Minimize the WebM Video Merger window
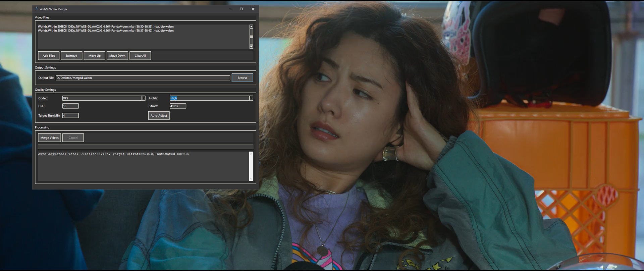Image resolution: width=644 pixels, height=271 pixels. pos(230,9)
